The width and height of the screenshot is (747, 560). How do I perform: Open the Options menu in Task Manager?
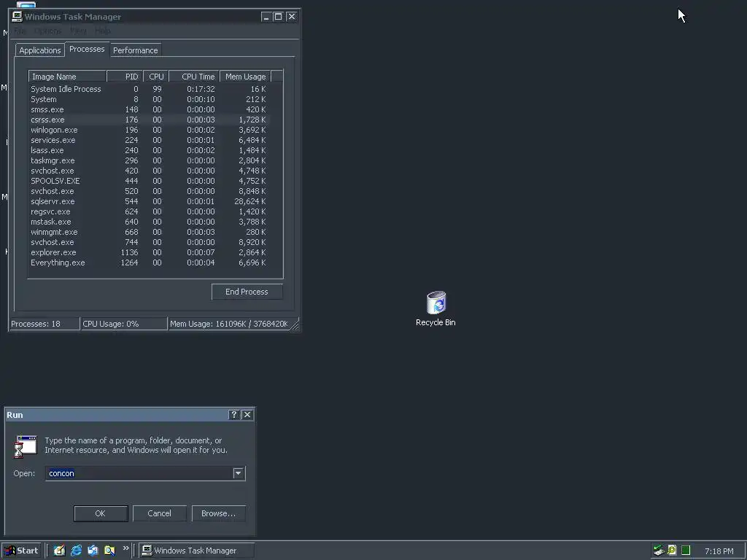(47, 31)
